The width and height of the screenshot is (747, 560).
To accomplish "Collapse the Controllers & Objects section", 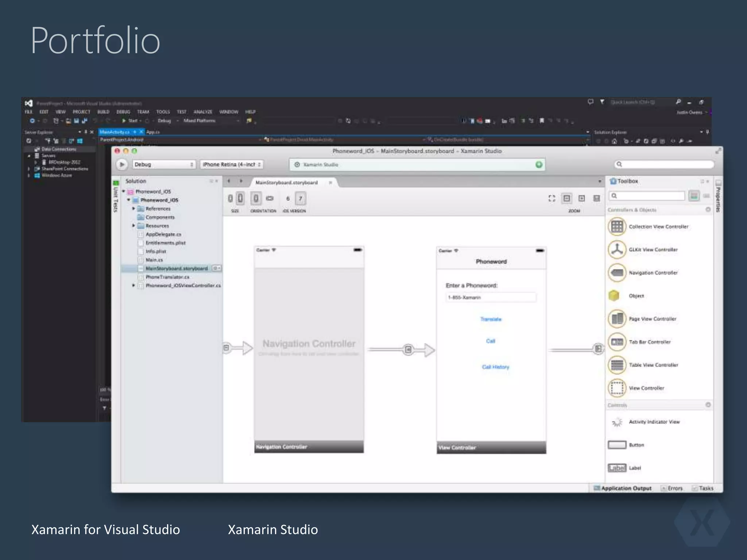I will point(708,210).
